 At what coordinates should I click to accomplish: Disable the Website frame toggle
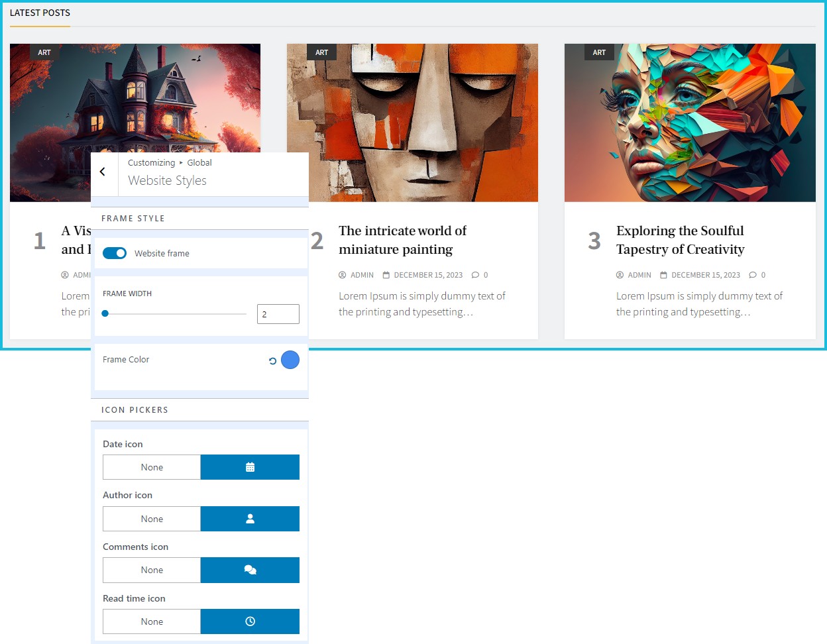tap(115, 253)
